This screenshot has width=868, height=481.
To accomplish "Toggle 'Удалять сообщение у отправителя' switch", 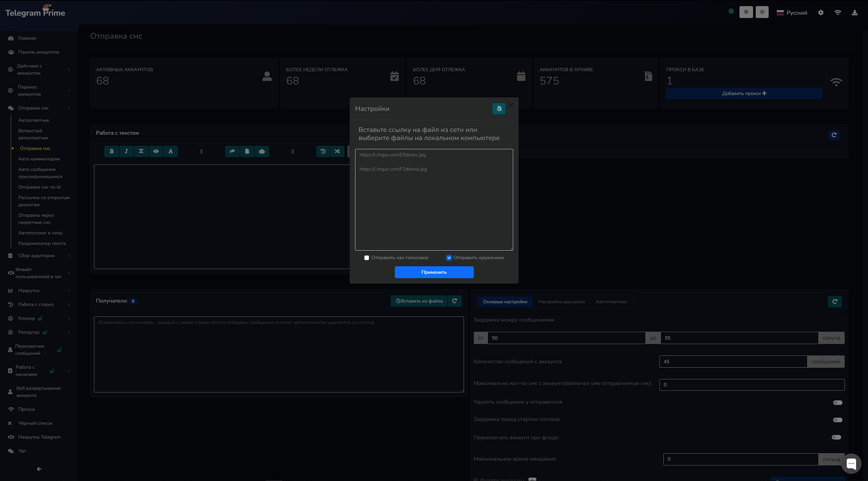I will coord(838,402).
